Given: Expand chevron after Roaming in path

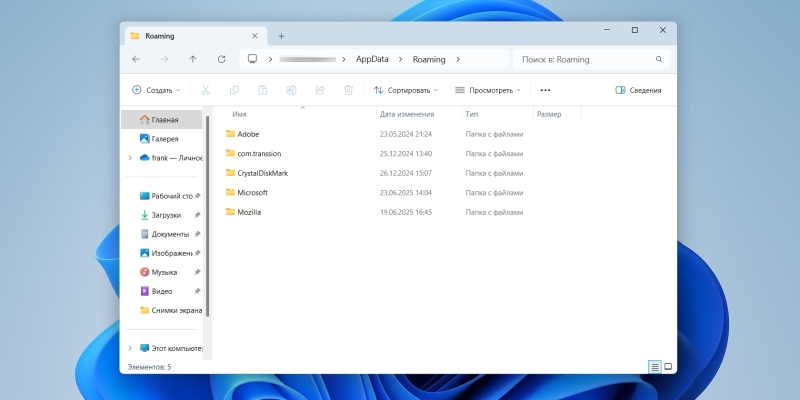Looking at the screenshot, I should (458, 60).
